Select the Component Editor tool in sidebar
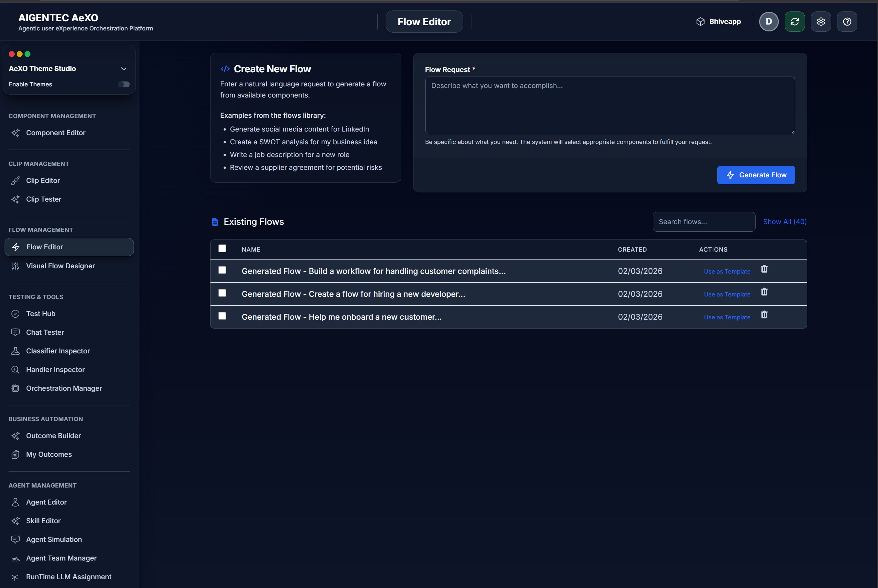 [x=56, y=133]
